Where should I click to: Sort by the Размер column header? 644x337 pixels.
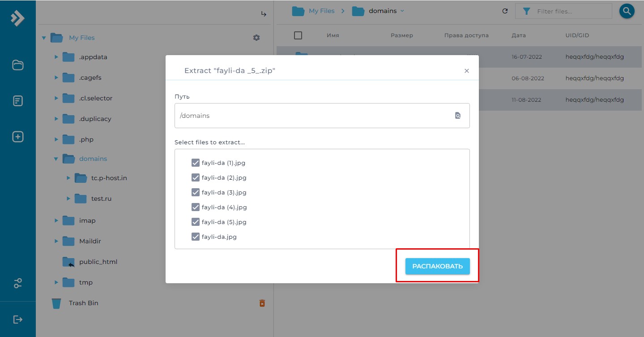[x=402, y=35]
